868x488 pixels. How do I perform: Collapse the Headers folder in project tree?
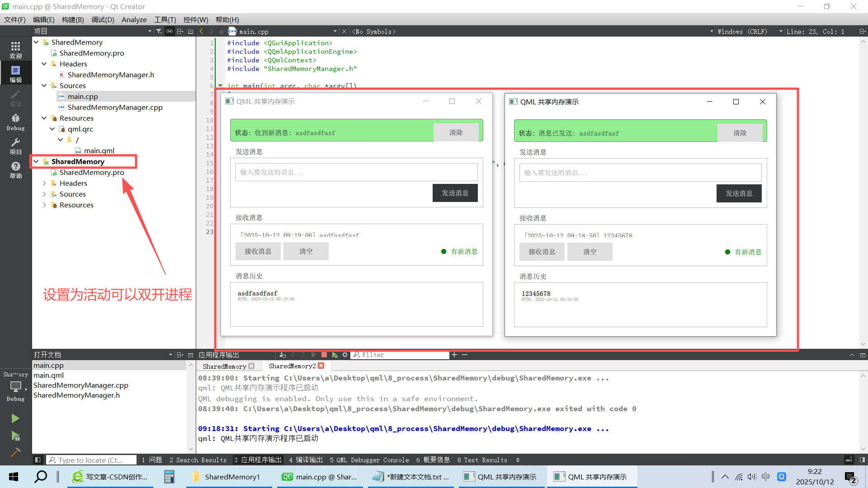(44, 64)
